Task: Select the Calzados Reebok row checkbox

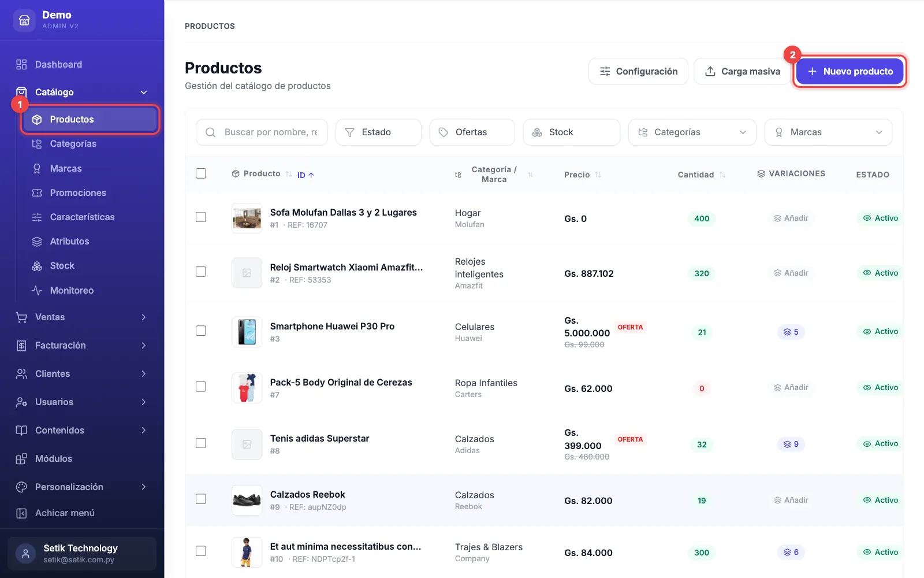Action: (201, 499)
